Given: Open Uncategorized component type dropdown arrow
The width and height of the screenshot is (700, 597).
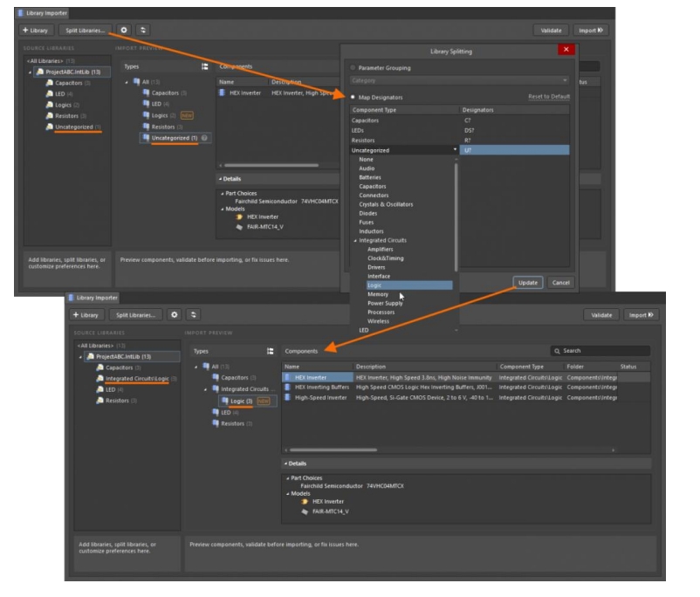Looking at the screenshot, I should [455, 149].
